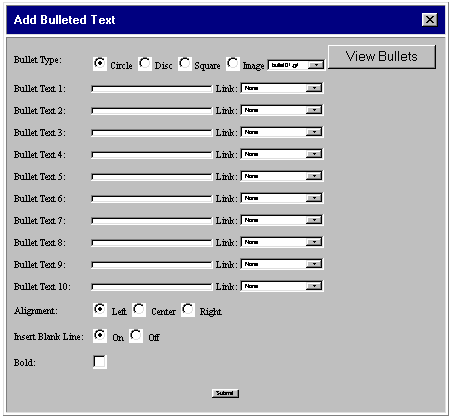Open the bullet image file dropdown
The image size is (453, 420).
296,65
